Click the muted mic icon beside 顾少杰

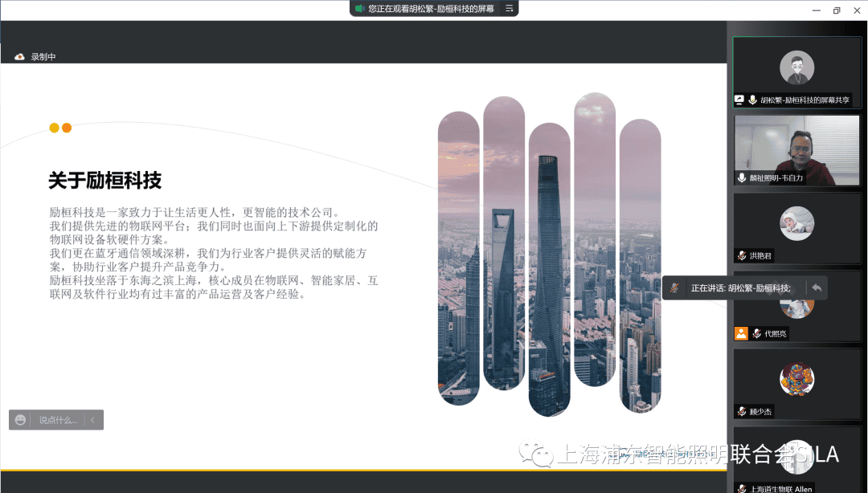point(742,411)
